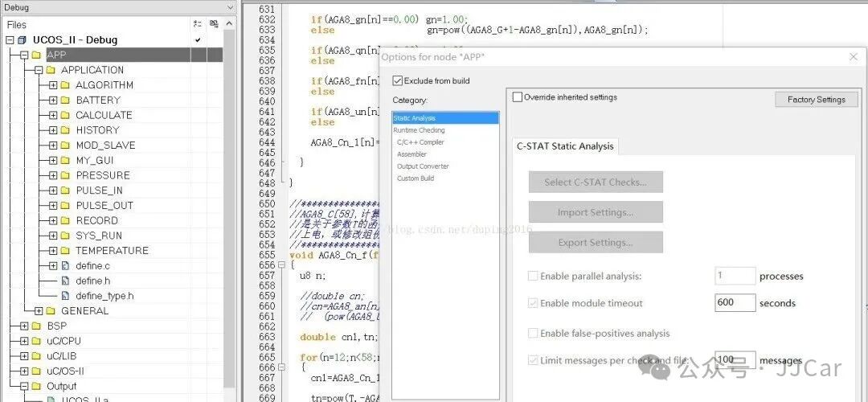Click the RECORD folder icon

(65, 220)
